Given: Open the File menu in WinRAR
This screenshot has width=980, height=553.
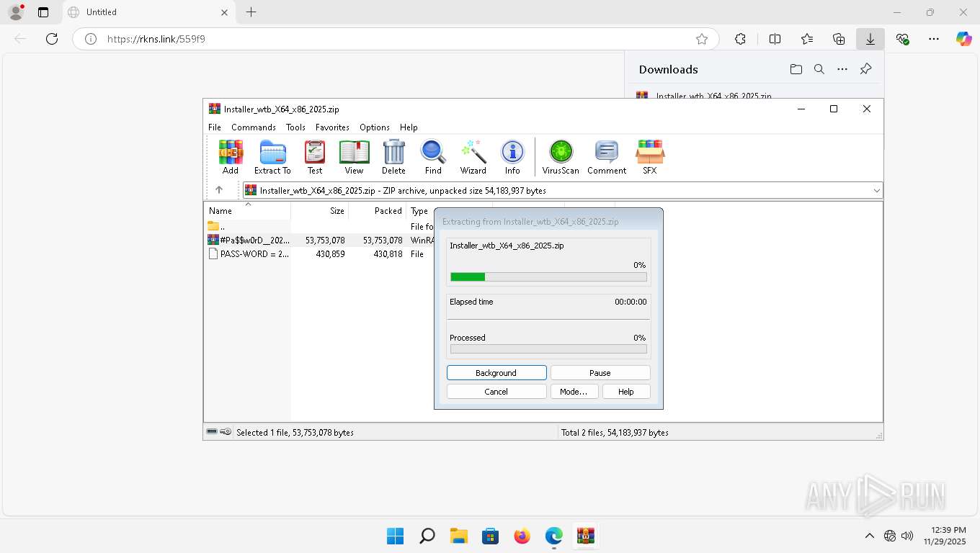Looking at the screenshot, I should pyautogui.click(x=215, y=127).
